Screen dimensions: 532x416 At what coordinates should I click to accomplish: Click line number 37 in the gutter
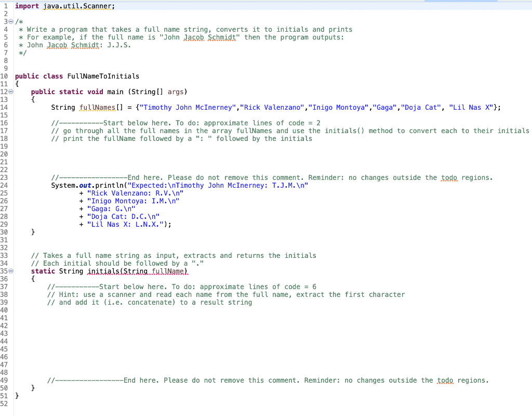6,287
